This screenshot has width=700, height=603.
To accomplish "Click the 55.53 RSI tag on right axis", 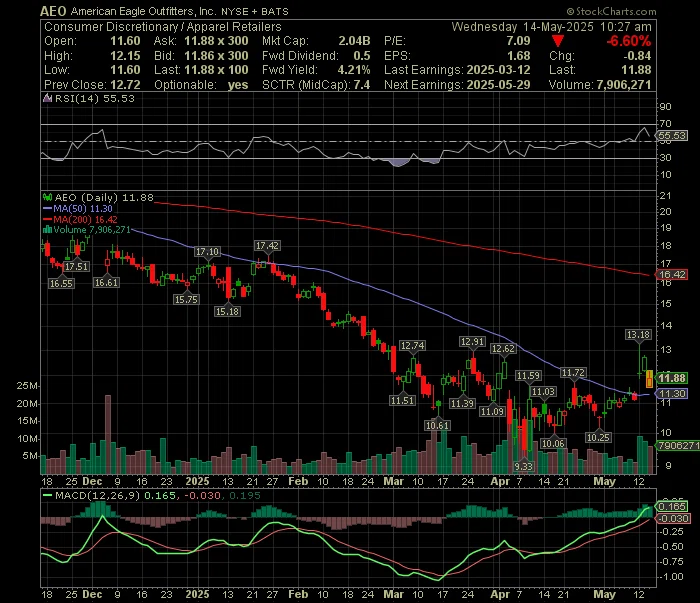I will (672, 135).
